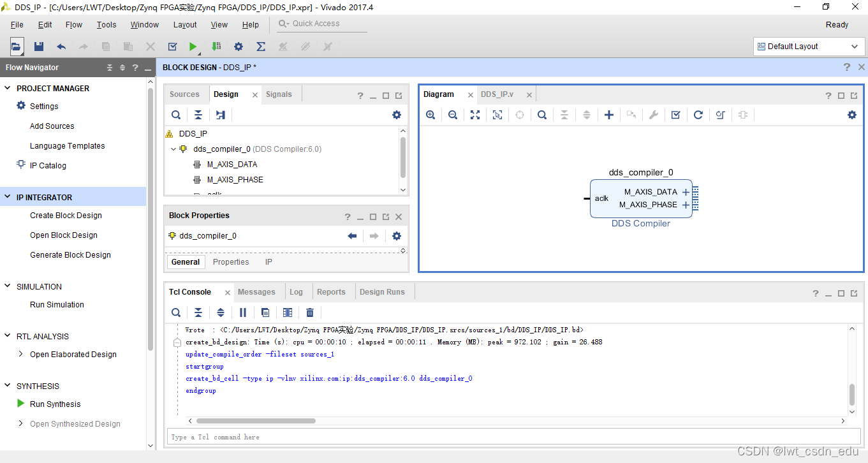868x463 pixels.
Task: Click the Flow Navigator help question mark
Action: pyautogui.click(x=135, y=68)
